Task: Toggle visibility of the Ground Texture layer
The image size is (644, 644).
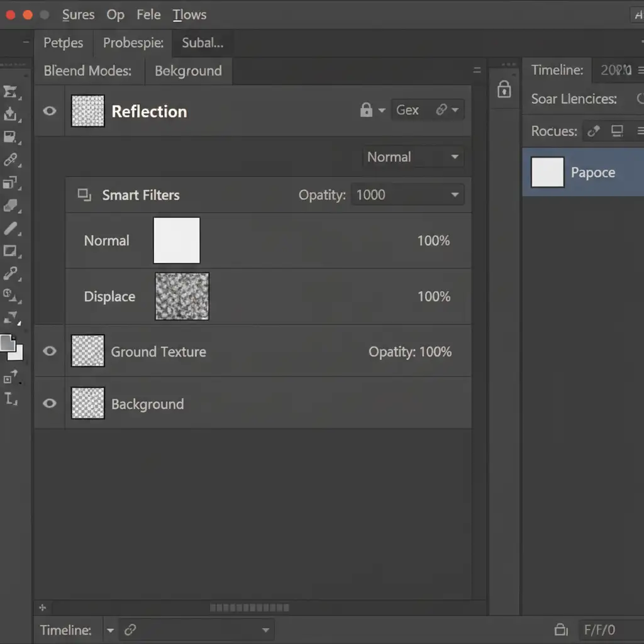Action: pos(50,352)
